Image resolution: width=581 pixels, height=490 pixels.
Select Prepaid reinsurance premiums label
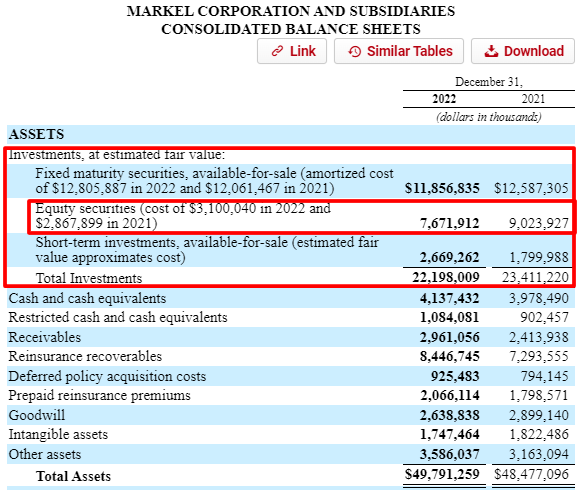click(99, 395)
